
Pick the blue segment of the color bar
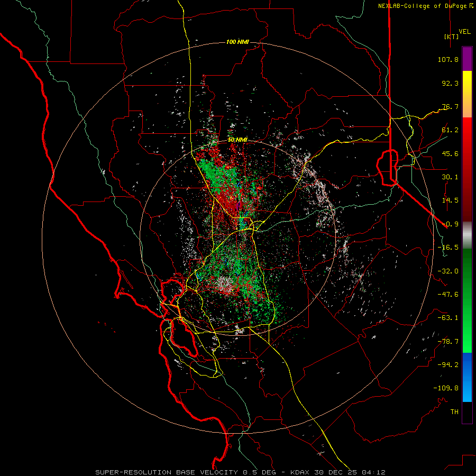[467, 377]
